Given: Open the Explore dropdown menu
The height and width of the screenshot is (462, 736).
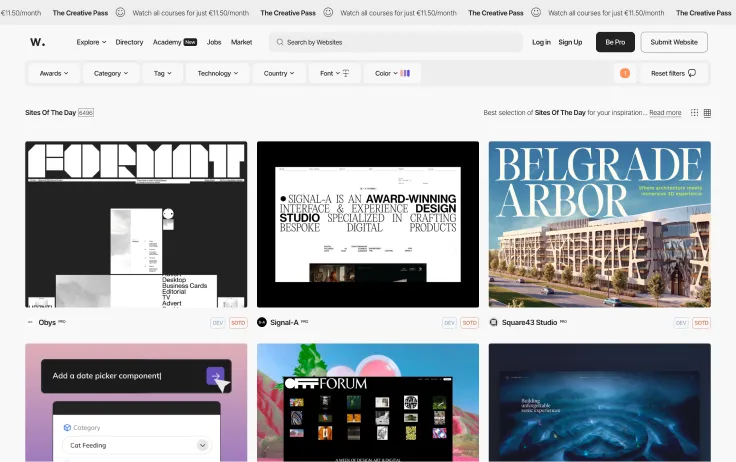Looking at the screenshot, I should 91,42.
